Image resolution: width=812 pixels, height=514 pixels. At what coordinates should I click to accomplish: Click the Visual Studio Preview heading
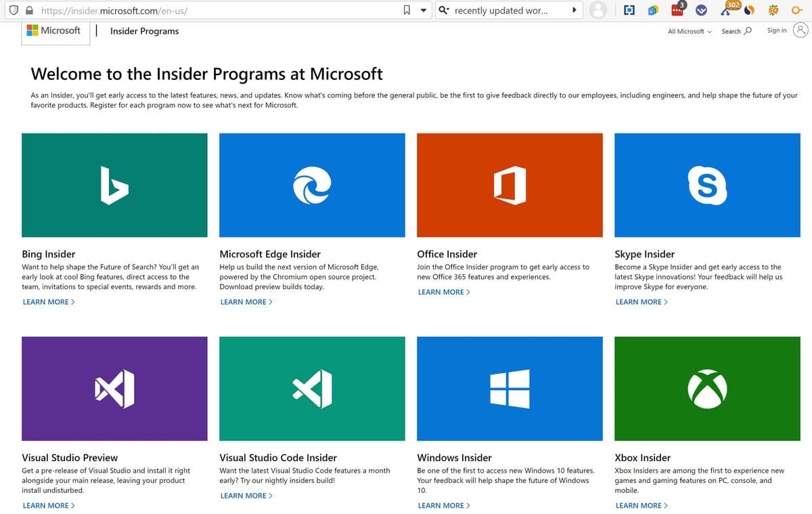click(x=70, y=458)
